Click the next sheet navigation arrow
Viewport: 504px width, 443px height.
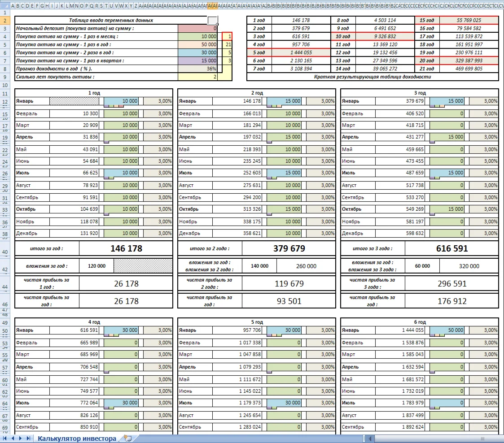[x=20, y=438]
